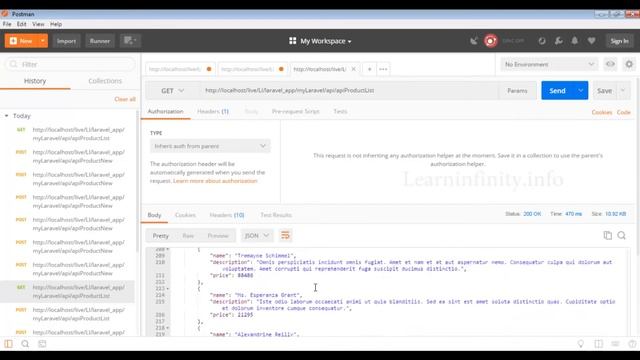Open the manage environments gear icon
The height and width of the screenshot is (360, 640).
tap(629, 64)
